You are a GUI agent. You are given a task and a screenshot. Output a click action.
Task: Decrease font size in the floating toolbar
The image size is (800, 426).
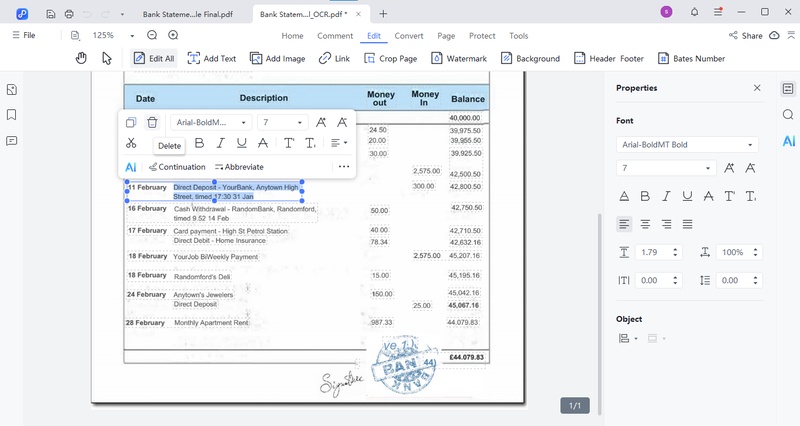coord(342,122)
